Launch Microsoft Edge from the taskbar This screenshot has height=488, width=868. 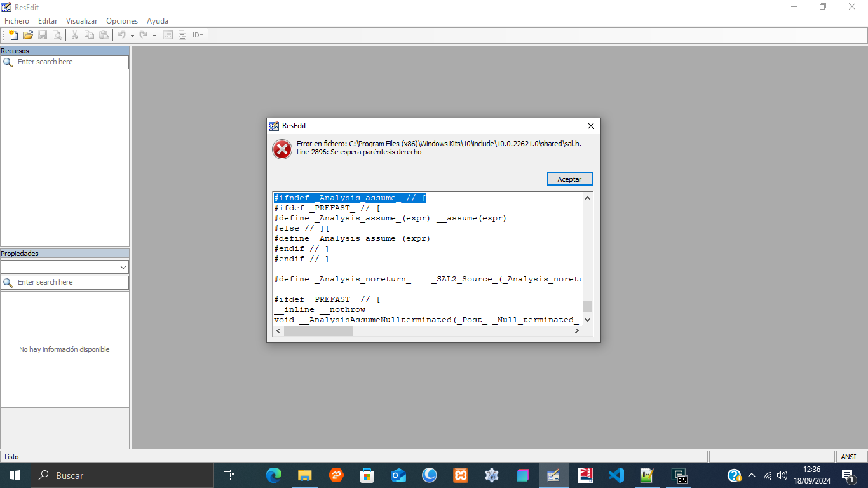[274, 475]
